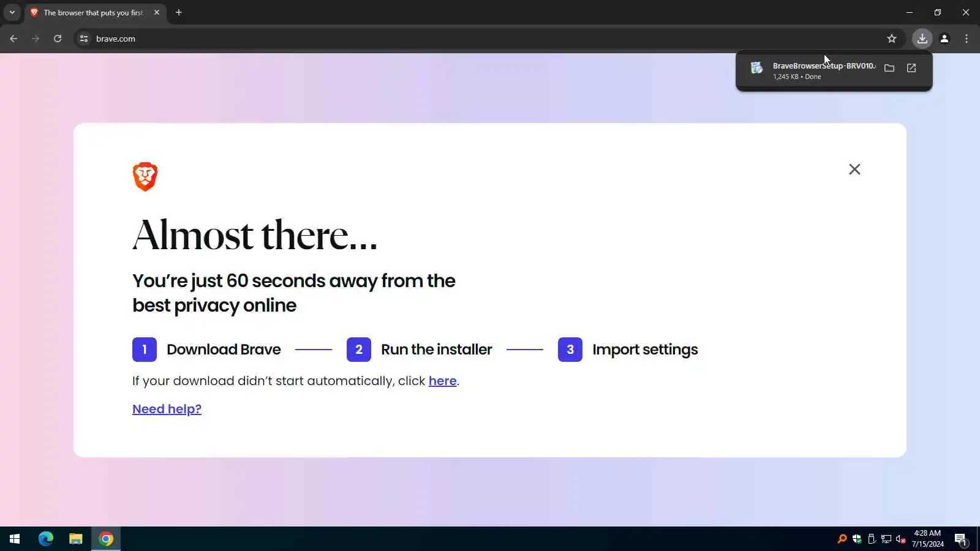Click 'Download Brave' step text
The height and width of the screenshot is (551, 980).
224,350
